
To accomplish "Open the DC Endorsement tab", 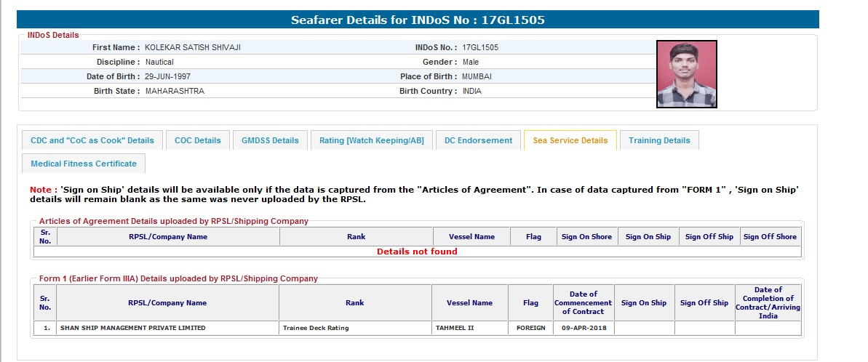I will point(478,140).
